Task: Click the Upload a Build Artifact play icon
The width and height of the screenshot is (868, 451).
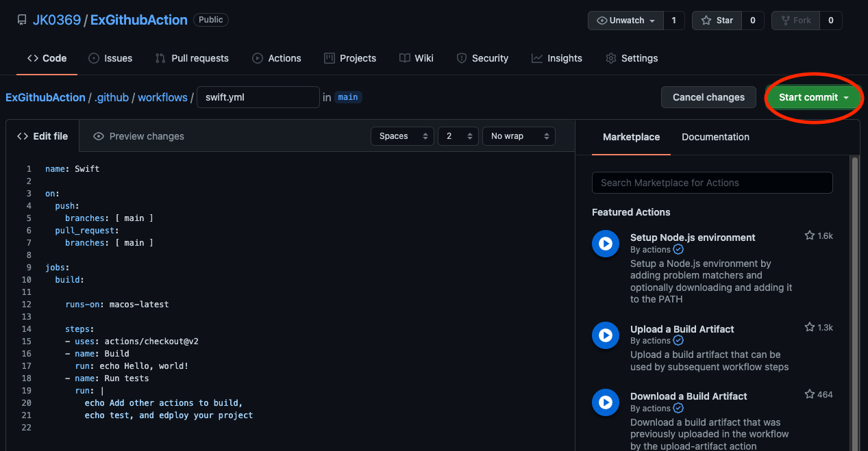Action: [x=606, y=335]
